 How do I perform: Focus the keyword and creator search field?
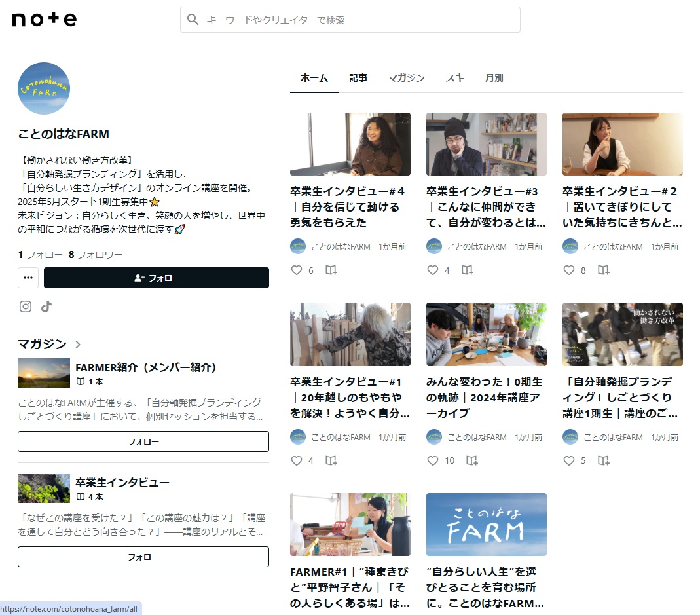(350, 20)
